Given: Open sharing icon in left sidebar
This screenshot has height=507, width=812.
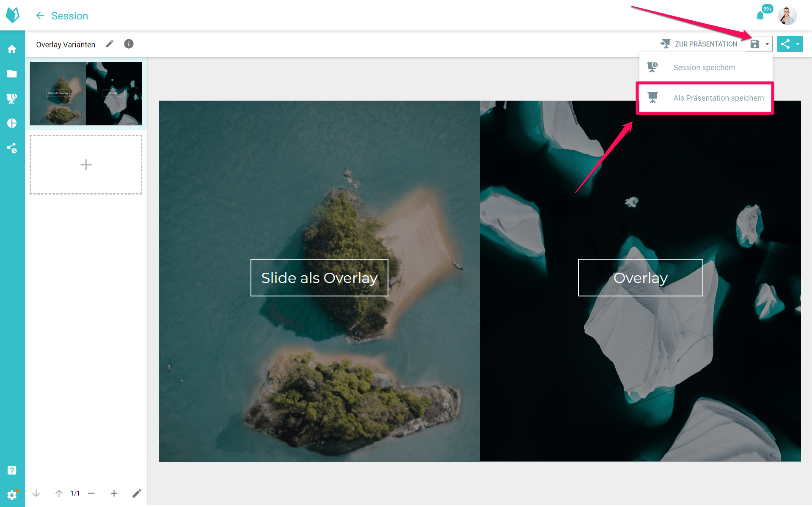Looking at the screenshot, I should click(12, 148).
